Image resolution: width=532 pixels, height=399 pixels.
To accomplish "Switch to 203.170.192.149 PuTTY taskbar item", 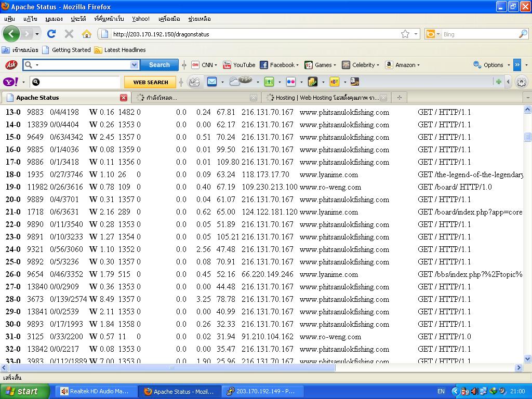I will click(x=262, y=392).
